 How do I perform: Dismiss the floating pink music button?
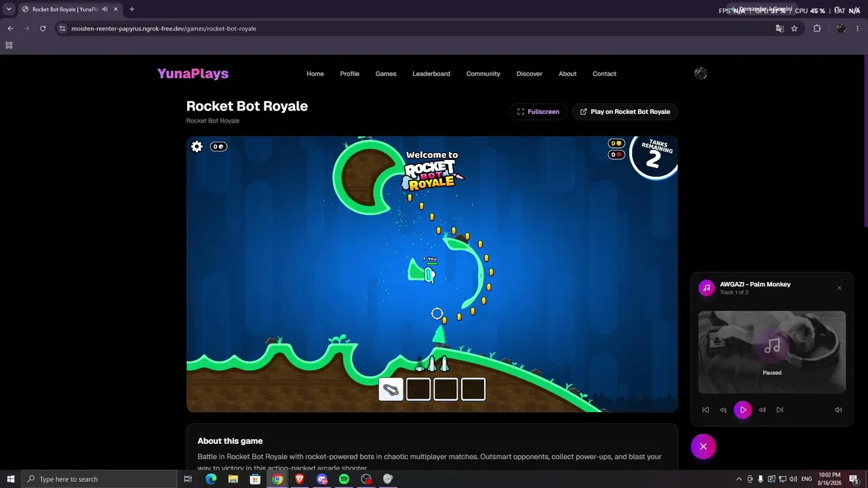click(703, 447)
